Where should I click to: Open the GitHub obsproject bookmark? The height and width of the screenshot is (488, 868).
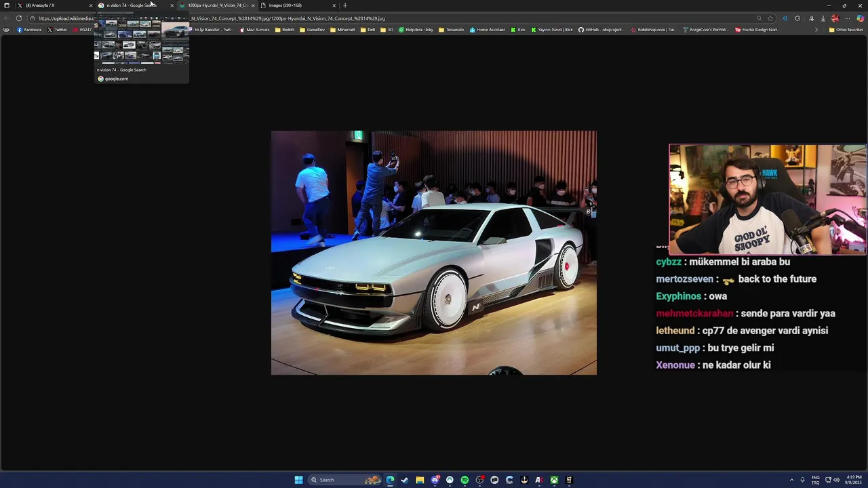click(601, 30)
